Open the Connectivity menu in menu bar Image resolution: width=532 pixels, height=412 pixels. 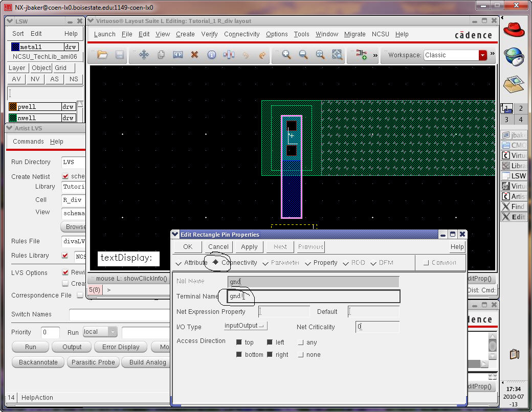(x=241, y=34)
